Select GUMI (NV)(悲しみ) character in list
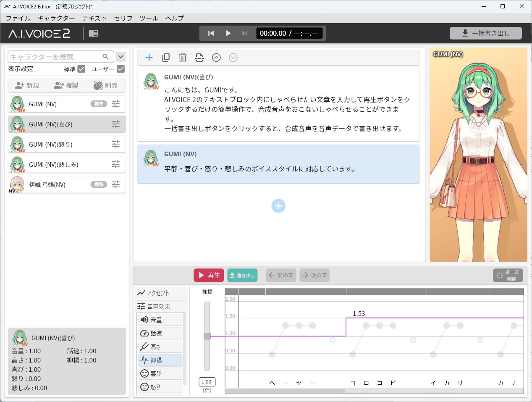 (67, 164)
